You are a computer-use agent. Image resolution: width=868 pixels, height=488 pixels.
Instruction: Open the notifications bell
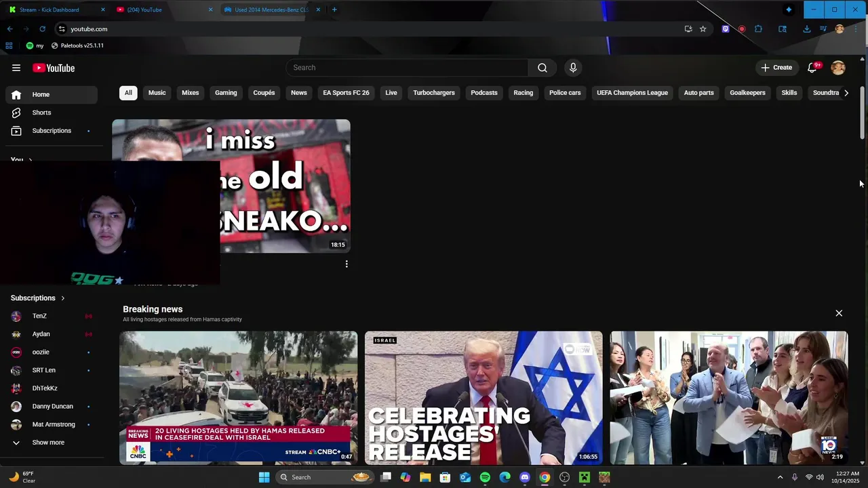tap(812, 68)
